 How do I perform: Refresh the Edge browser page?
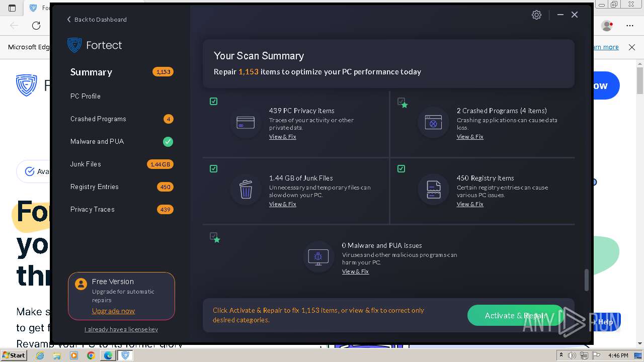(36, 25)
